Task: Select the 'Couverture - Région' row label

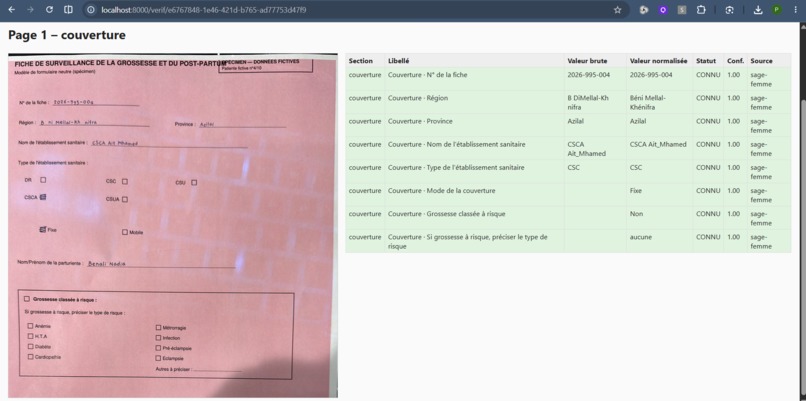Action: click(418, 98)
